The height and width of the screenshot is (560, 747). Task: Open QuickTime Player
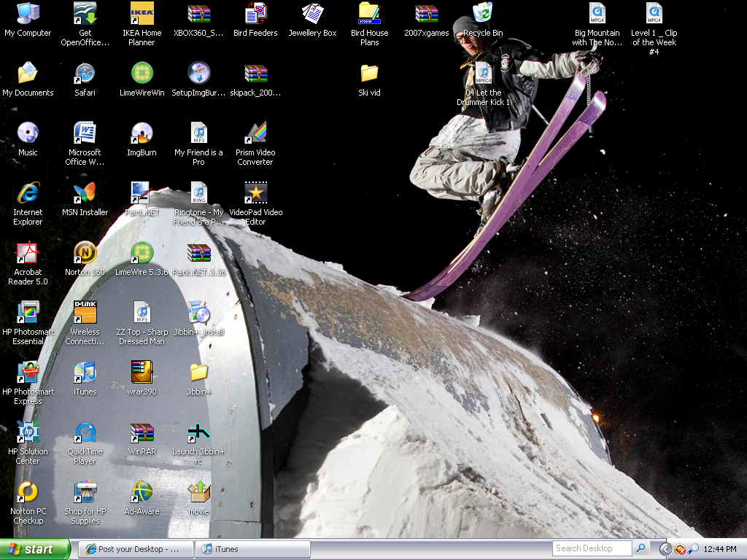[85, 435]
